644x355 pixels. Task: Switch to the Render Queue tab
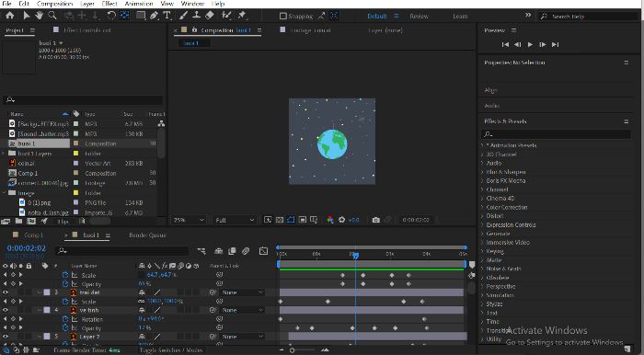tap(147, 235)
